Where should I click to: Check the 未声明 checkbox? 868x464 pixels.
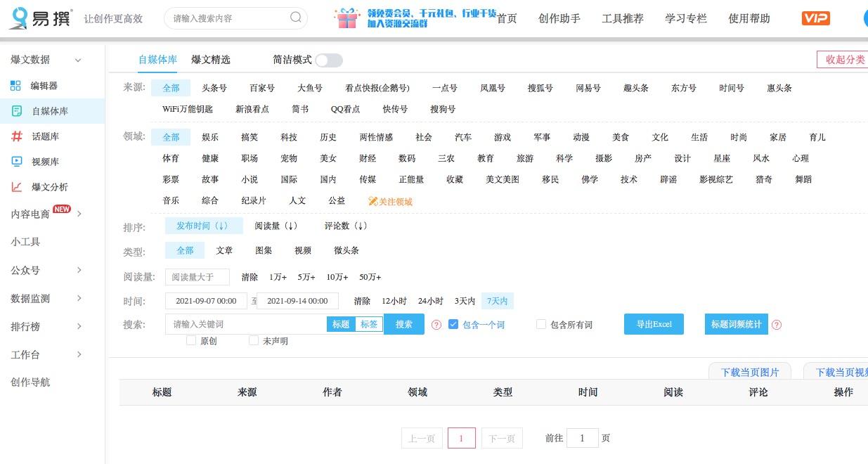[254, 340]
